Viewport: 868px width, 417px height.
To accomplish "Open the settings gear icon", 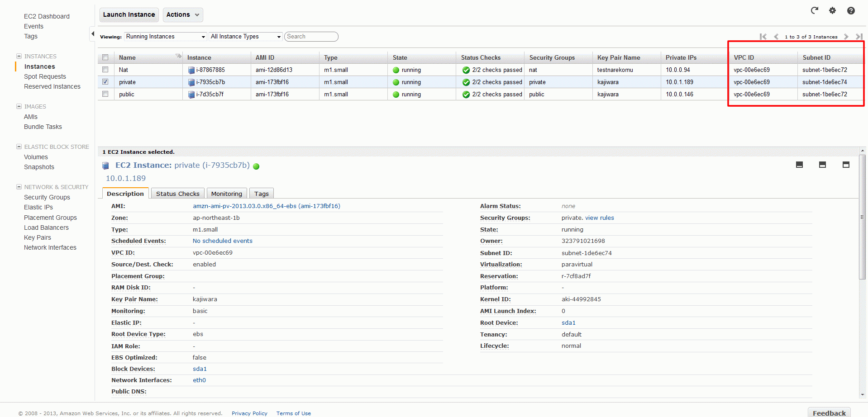I will pyautogui.click(x=833, y=10).
